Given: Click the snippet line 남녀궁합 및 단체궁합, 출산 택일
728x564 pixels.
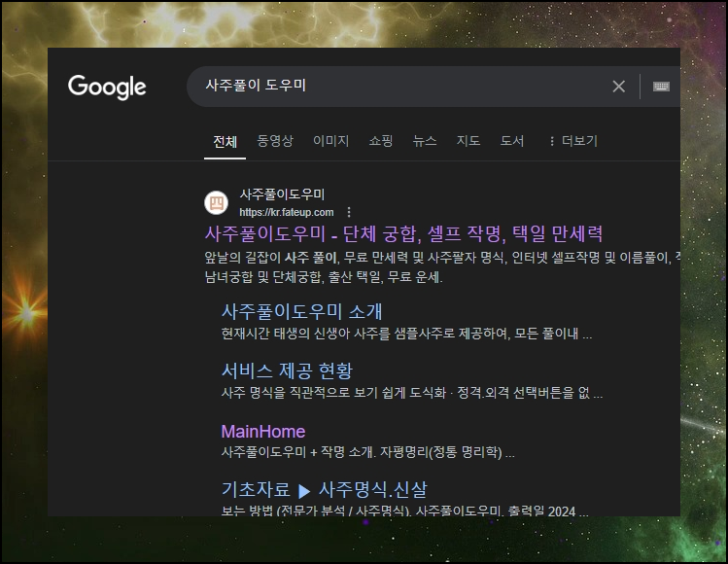Looking at the screenshot, I should click(x=324, y=277).
